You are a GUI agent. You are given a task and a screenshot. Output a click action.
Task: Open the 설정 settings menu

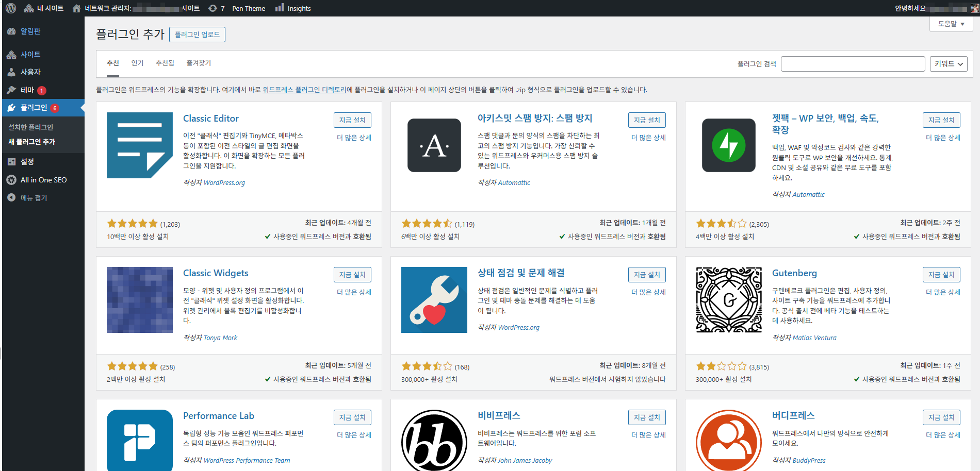click(43, 162)
